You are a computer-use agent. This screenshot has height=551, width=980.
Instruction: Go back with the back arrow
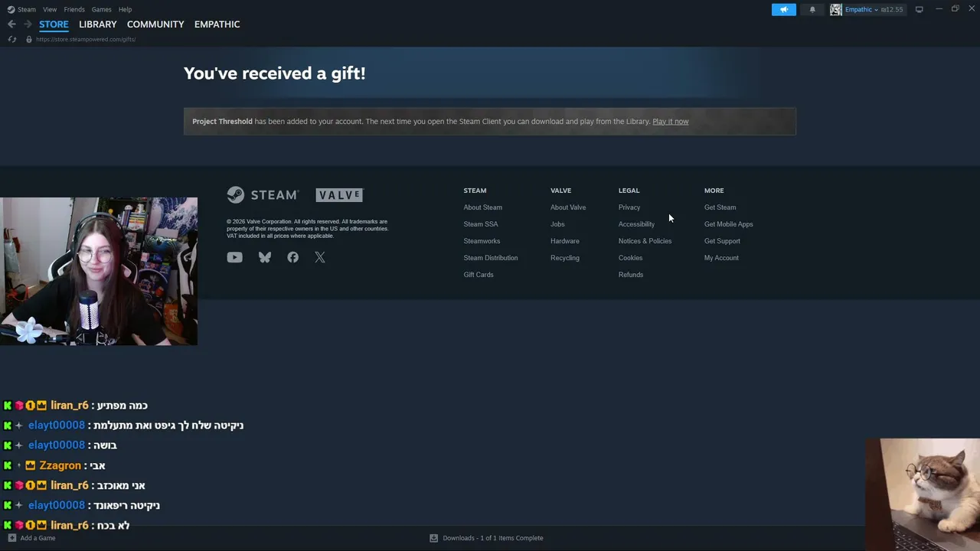tap(11, 24)
